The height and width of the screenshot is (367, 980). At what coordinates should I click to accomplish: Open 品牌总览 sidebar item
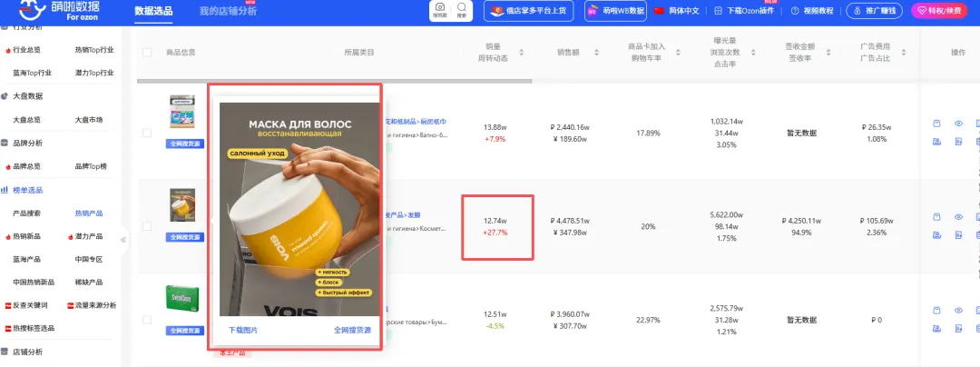click(x=26, y=166)
